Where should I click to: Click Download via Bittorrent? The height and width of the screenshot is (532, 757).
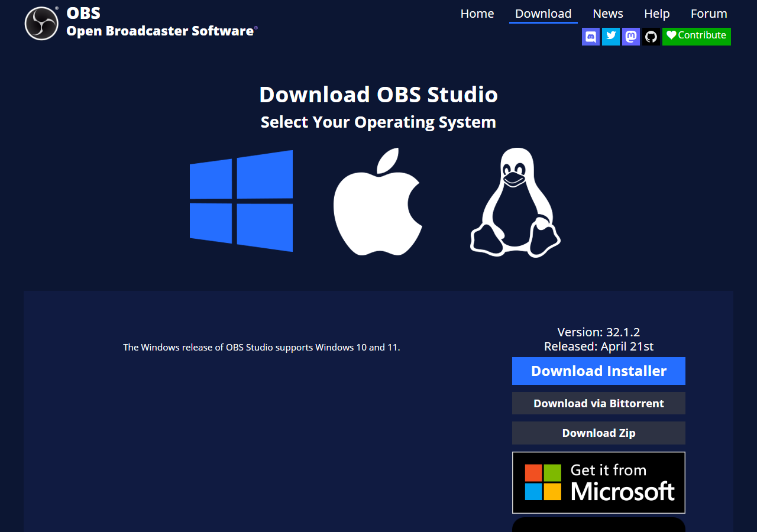tap(599, 403)
